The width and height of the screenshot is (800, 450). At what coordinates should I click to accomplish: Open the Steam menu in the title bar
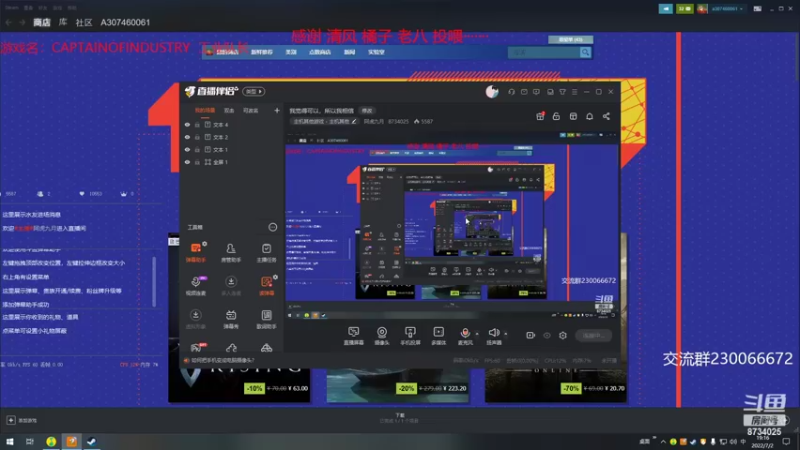[x=12, y=8]
